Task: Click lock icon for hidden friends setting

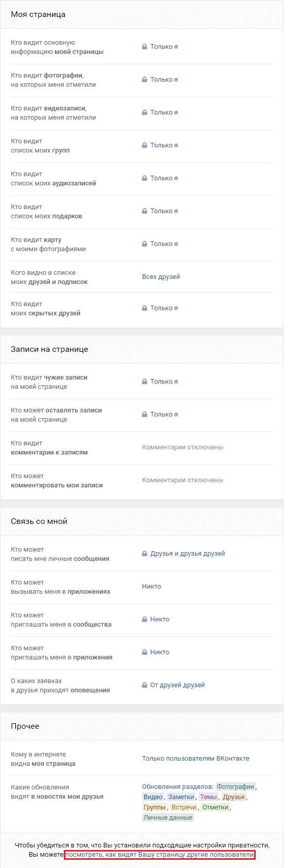Action: (145, 308)
